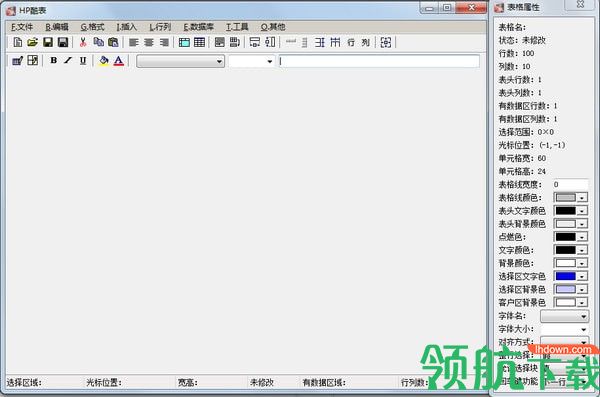Click the cell content input box in toolbar

379,61
